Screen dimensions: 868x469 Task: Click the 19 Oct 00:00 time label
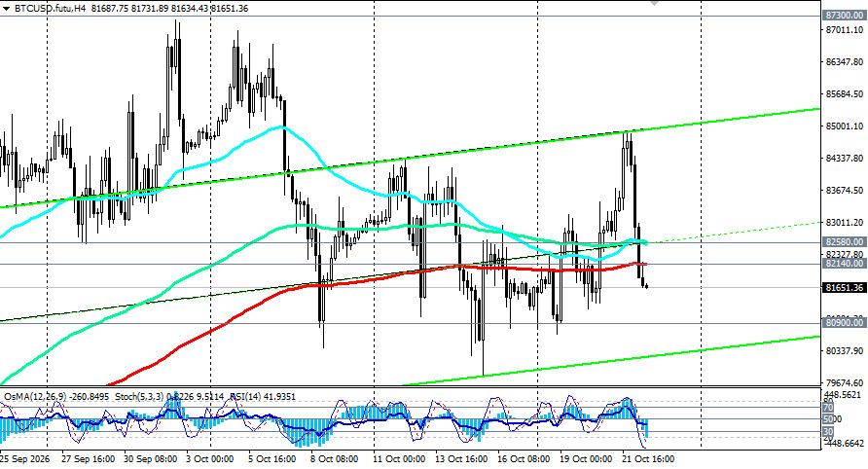point(586,459)
